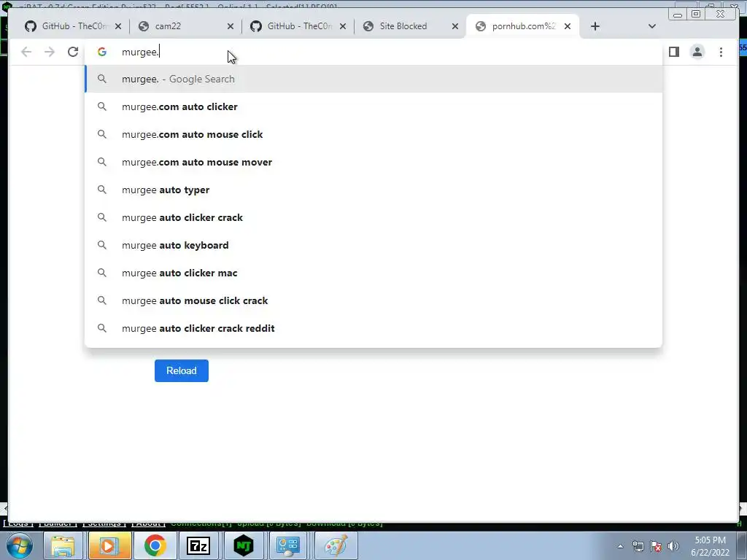747x560 pixels.
Task: Switch to the NjRAT window in taskbar
Action: tap(244, 545)
